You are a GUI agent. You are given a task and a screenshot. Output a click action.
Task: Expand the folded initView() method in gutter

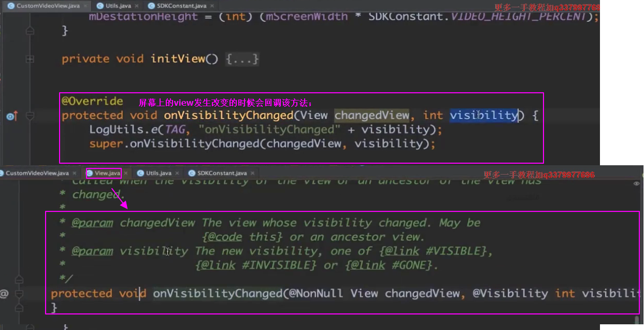click(30, 59)
